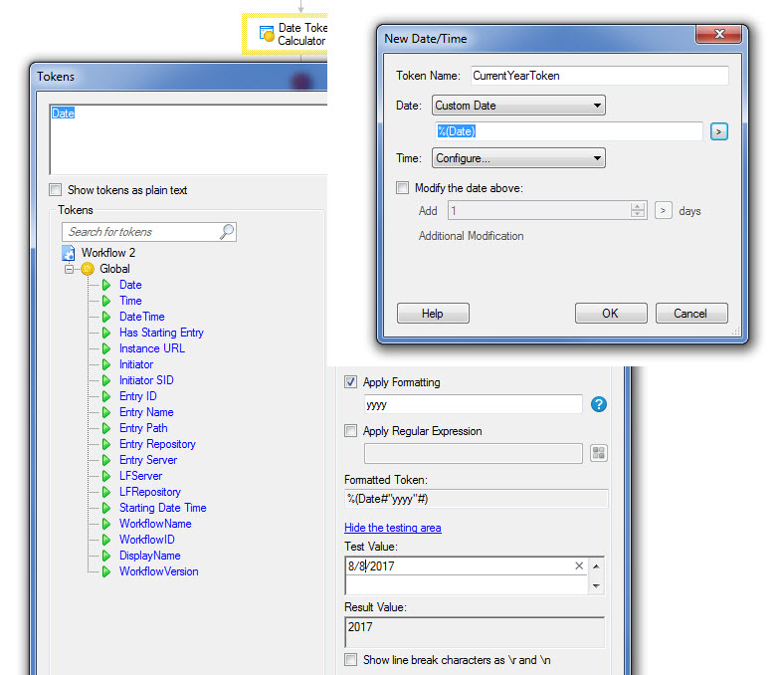
Task: Click token picker arrow beside the days field
Action: point(663,211)
